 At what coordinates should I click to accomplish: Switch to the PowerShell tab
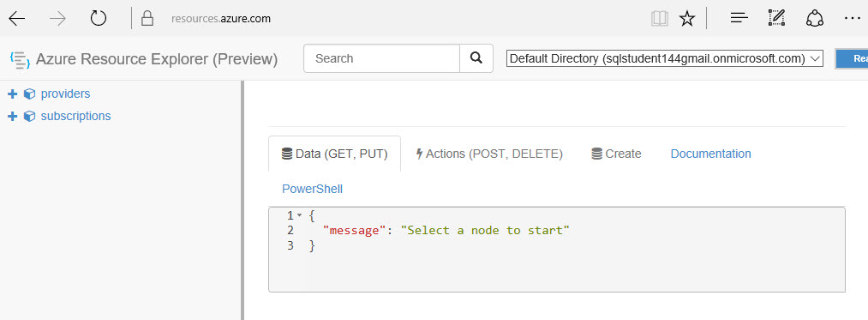click(x=312, y=189)
